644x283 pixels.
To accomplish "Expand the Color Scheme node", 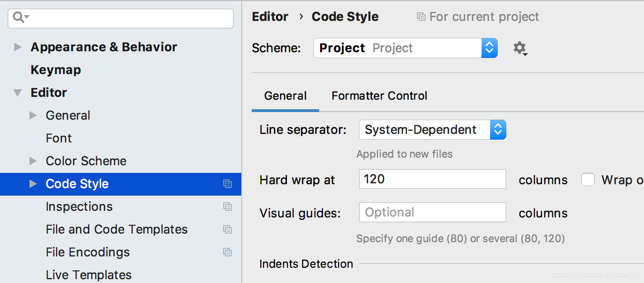I will (x=33, y=161).
